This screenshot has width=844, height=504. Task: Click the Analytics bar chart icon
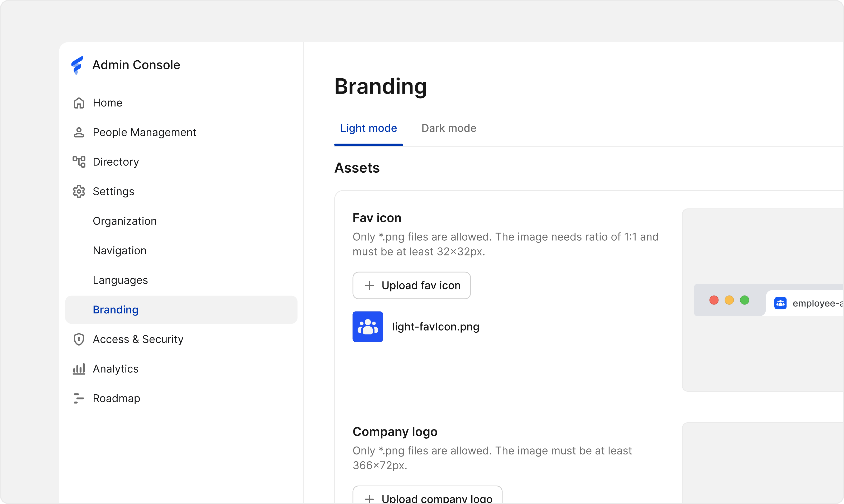pyautogui.click(x=79, y=369)
